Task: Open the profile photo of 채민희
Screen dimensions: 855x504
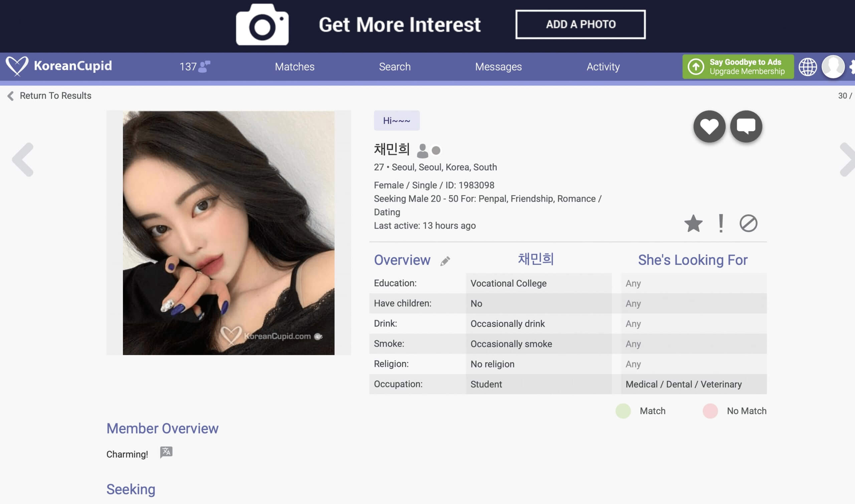Action: (228, 233)
